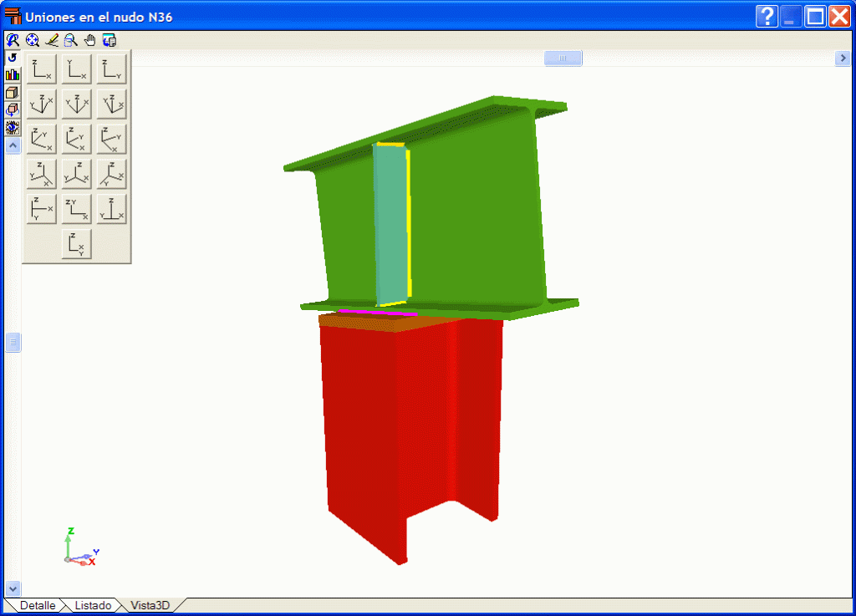The height and width of the screenshot is (616, 856).
Task: Click the copy view to document icon
Action: point(110,40)
